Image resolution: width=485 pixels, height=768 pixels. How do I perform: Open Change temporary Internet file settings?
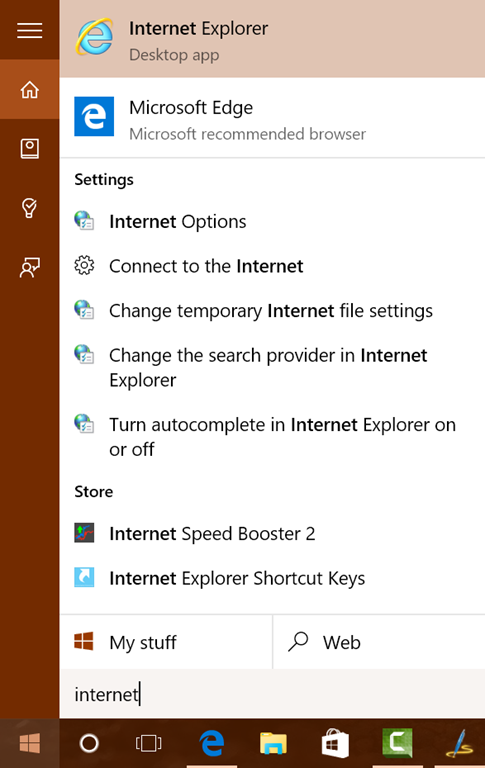tap(272, 311)
